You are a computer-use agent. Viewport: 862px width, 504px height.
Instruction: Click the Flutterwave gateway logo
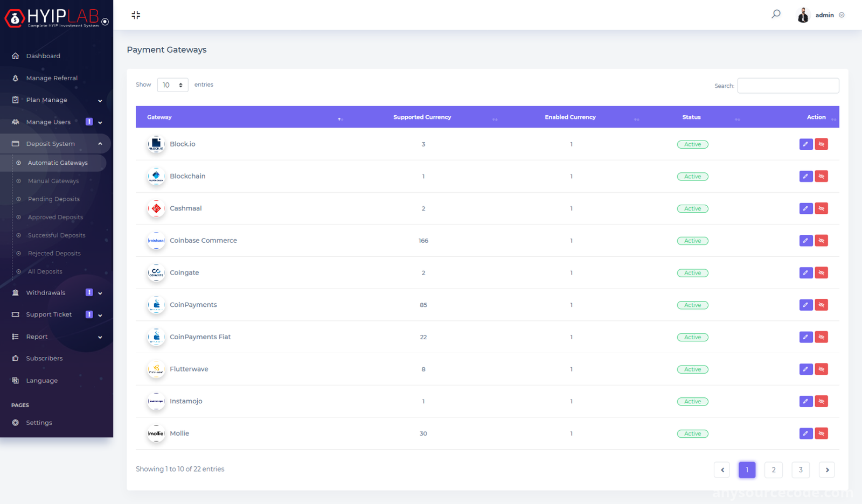pyautogui.click(x=156, y=369)
